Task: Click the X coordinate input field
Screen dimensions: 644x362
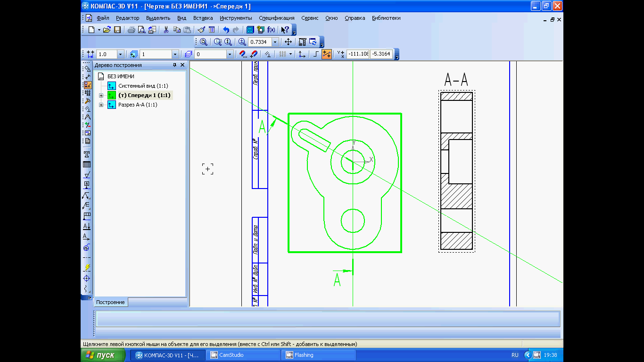Action: [358, 54]
